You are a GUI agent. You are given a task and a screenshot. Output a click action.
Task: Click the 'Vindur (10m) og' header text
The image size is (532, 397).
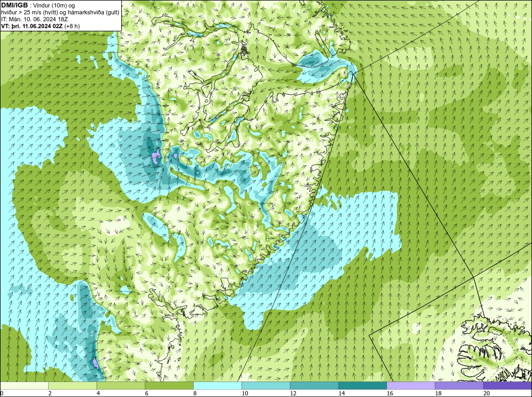(x=54, y=6)
